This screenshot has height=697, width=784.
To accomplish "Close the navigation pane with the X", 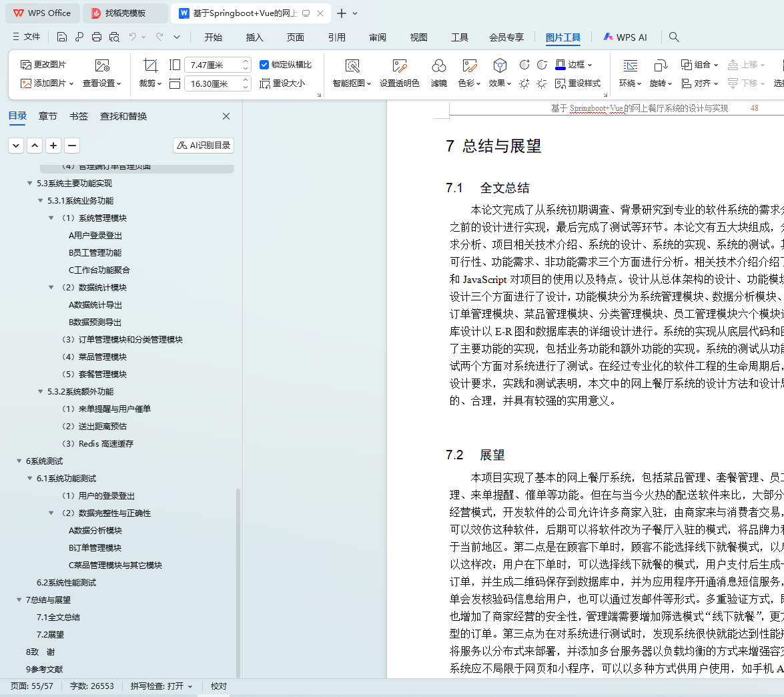I will point(226,116).
